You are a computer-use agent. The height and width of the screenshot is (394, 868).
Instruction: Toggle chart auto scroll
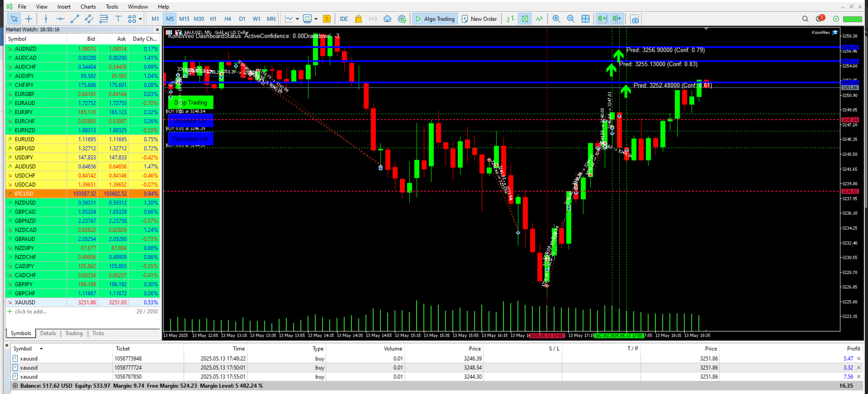[x=602, y=19]
